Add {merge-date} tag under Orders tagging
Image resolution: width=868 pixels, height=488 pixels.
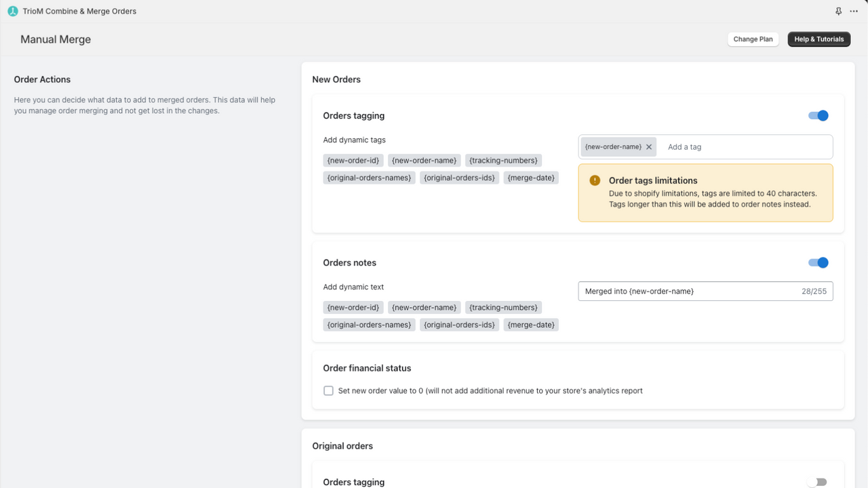tap(531, 178)
